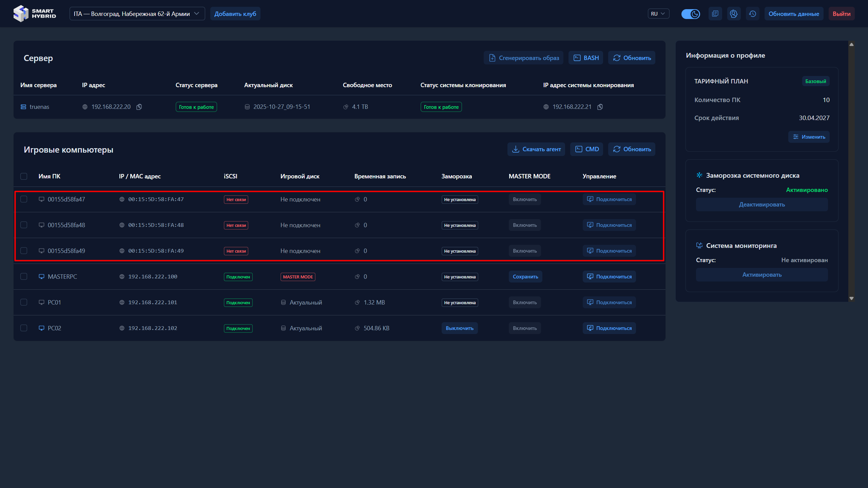Screen dimensions: 868x488
Task: Toggle the dark mode switch
Action: [x=691, y=14]
